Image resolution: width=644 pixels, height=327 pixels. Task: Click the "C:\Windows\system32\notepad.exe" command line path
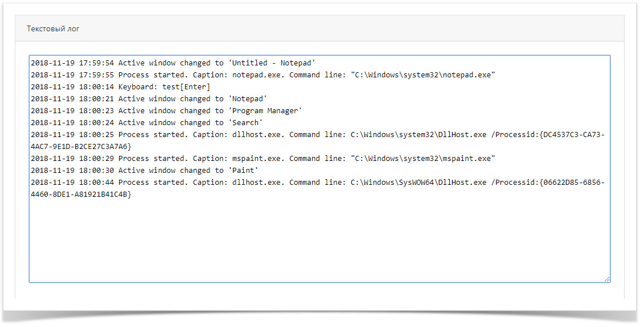(423, 75)
